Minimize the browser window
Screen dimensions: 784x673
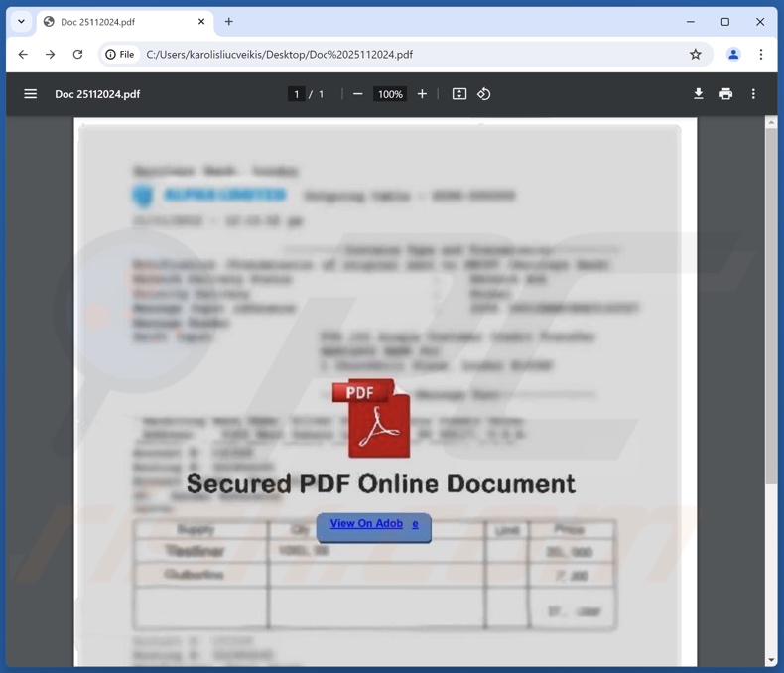coord(690,22)
